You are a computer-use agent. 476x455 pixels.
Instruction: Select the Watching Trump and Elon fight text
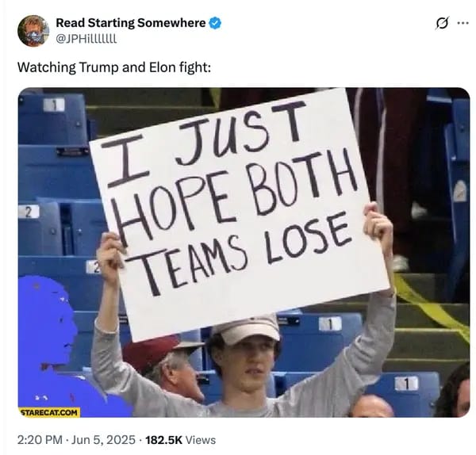pos(114,67)
